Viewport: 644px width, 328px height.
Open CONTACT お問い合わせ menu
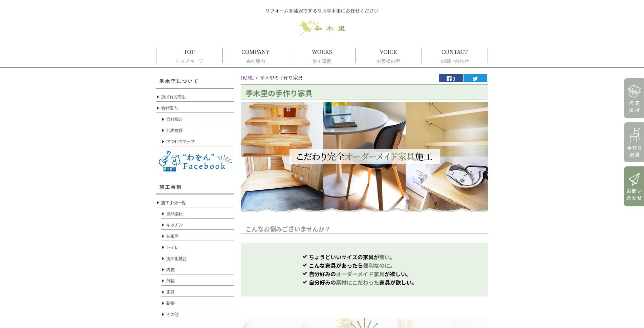click(455, 56)
